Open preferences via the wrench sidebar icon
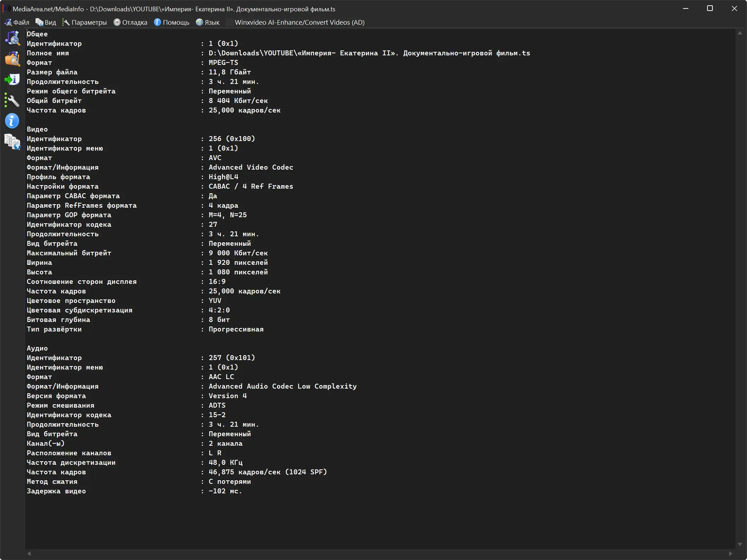 12,101
